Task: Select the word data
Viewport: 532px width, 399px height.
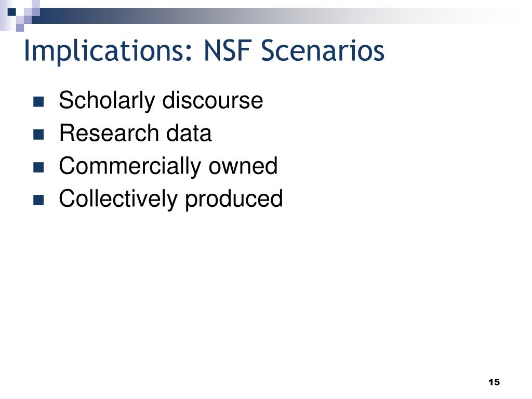Action: pos(189,132)
